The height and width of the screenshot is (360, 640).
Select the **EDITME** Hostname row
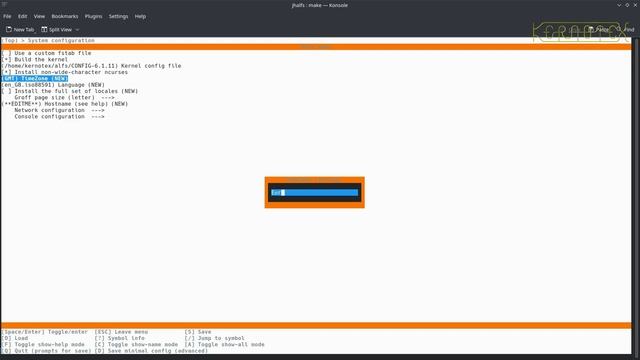(64, 104)
